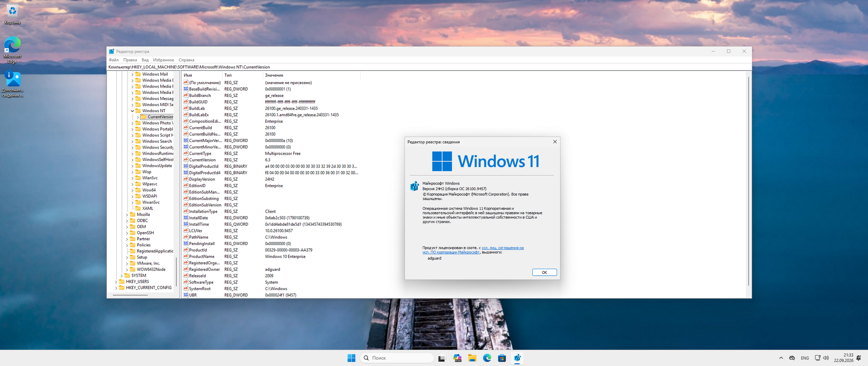Sort values by the Имя column header
Viewport: 868px width, 366px height.
[202, 75]
